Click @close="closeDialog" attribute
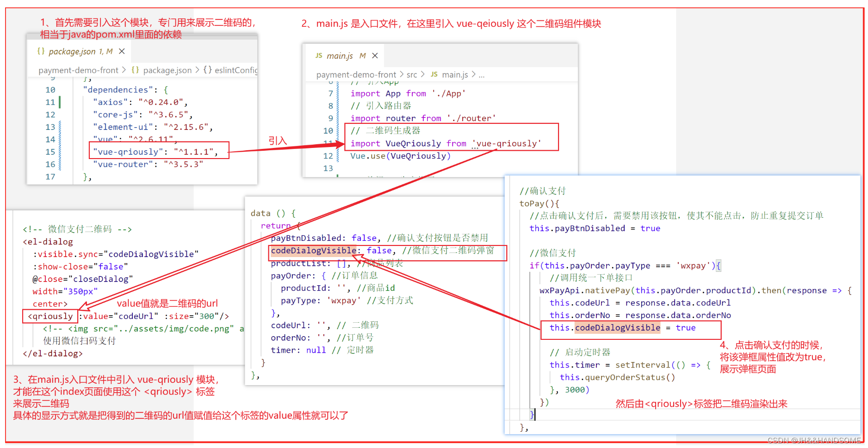Image resolution: width=868 pixels, height=448 pixels. pos(82,279)
